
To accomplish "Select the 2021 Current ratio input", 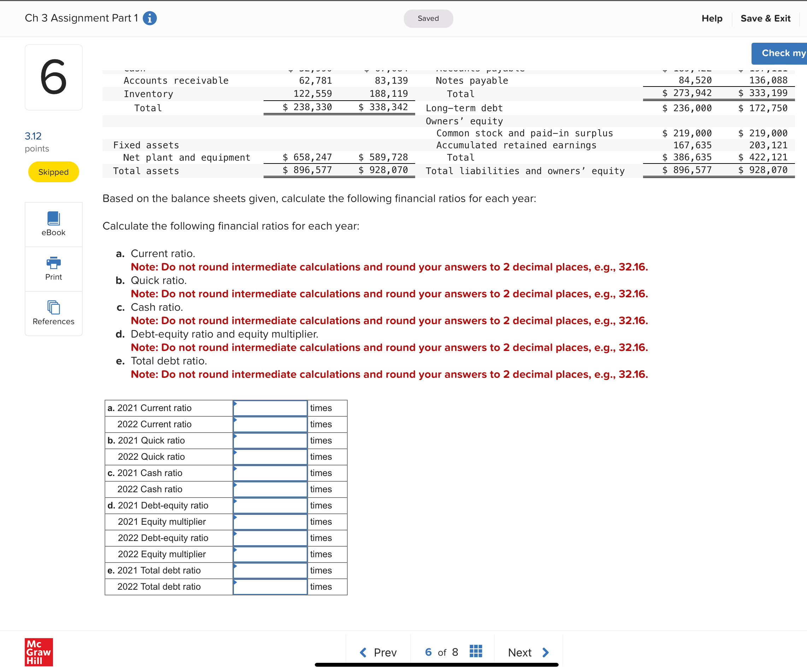I will tap(270, 408).
